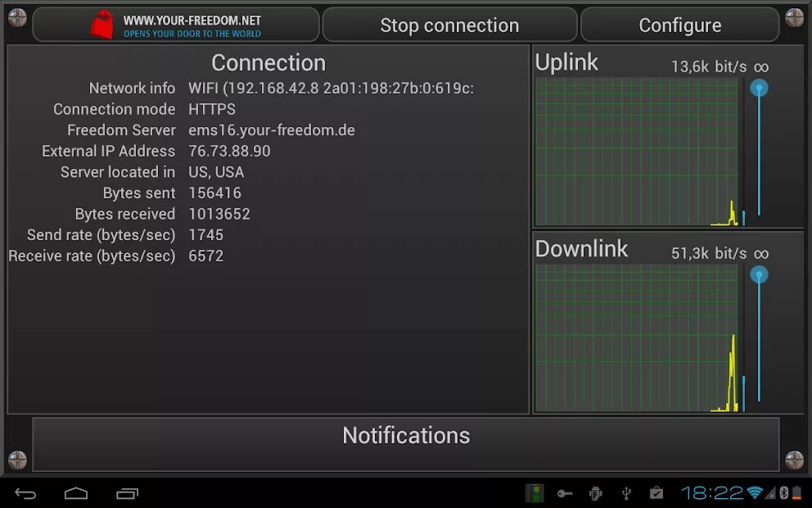Open the Configure screen

pos(680,25)
